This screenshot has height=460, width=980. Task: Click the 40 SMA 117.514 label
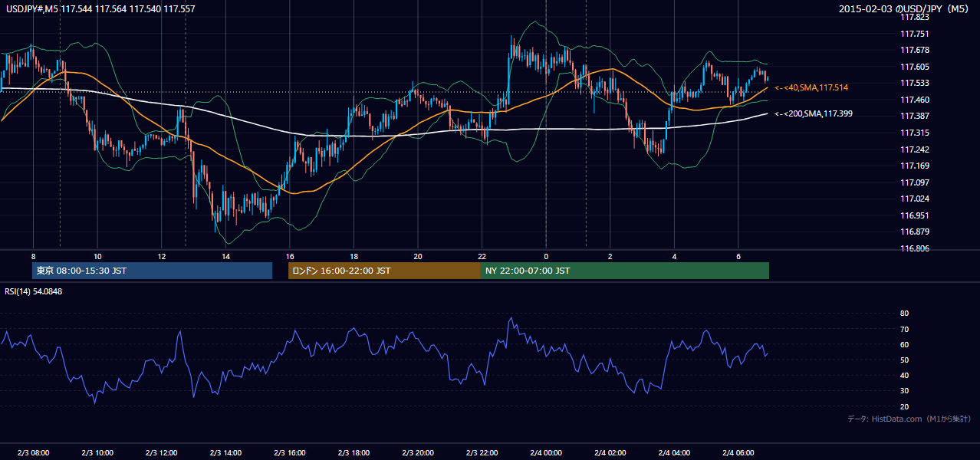pos(811,88)
